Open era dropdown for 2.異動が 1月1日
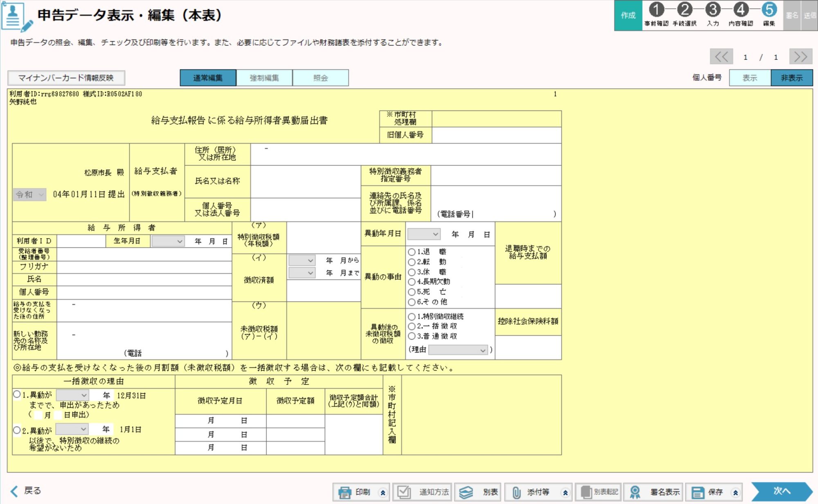 coord(72,429)
